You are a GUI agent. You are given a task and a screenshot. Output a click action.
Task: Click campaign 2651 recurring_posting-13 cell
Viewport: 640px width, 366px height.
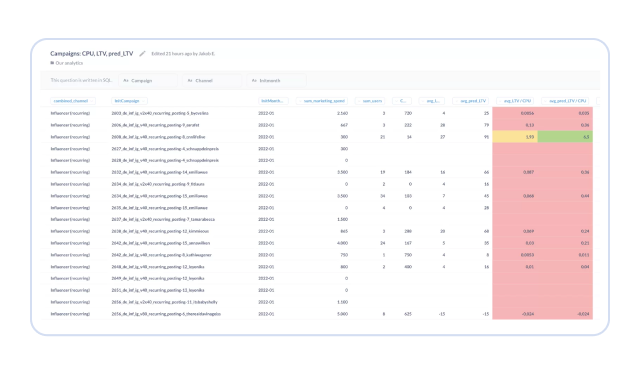click(158, 290)
